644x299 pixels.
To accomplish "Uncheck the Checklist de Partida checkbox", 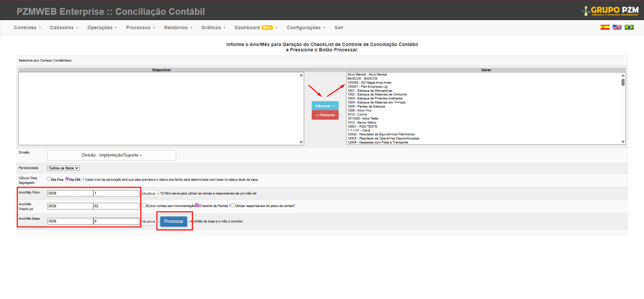I will [x=197, y=205].
